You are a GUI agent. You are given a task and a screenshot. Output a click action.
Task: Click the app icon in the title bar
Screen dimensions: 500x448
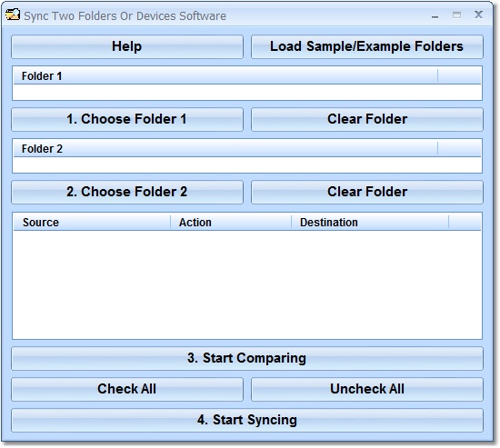13,15
